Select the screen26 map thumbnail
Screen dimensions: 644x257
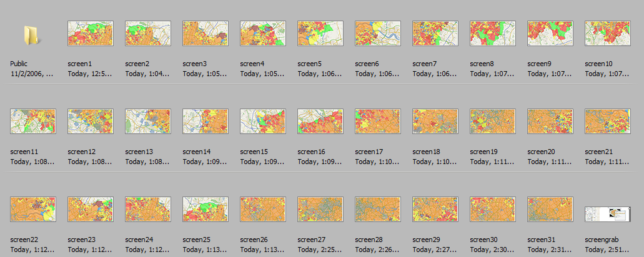pyautogui.click(x=263, y=209)
